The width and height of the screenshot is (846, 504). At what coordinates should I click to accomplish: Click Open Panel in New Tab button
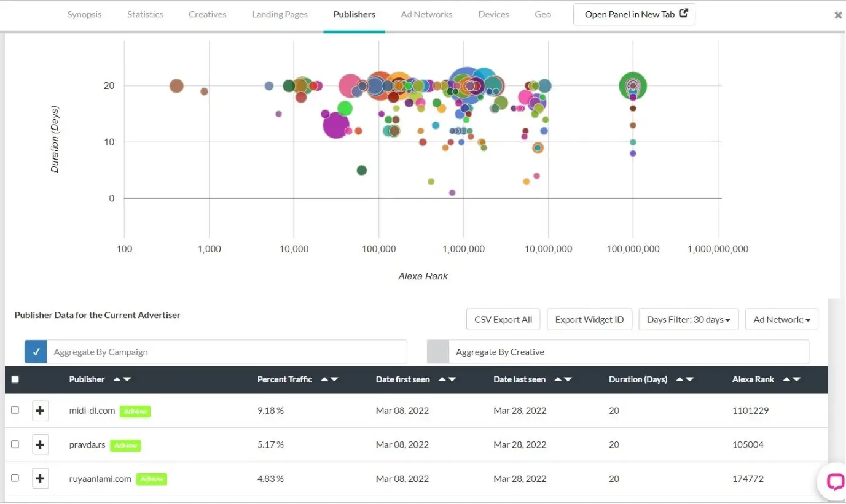click(634, 14)
